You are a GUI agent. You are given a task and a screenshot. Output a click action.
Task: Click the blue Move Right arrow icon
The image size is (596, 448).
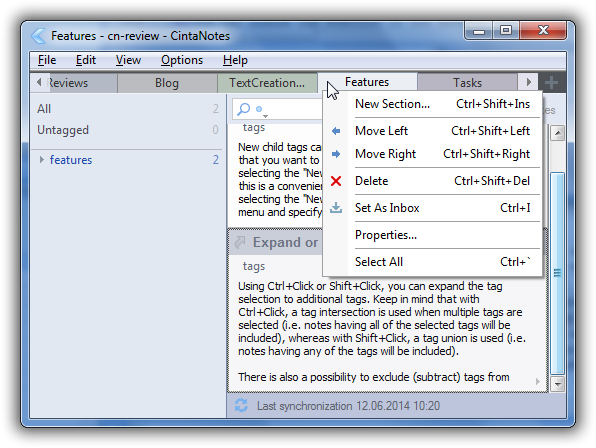click(336, 154)
